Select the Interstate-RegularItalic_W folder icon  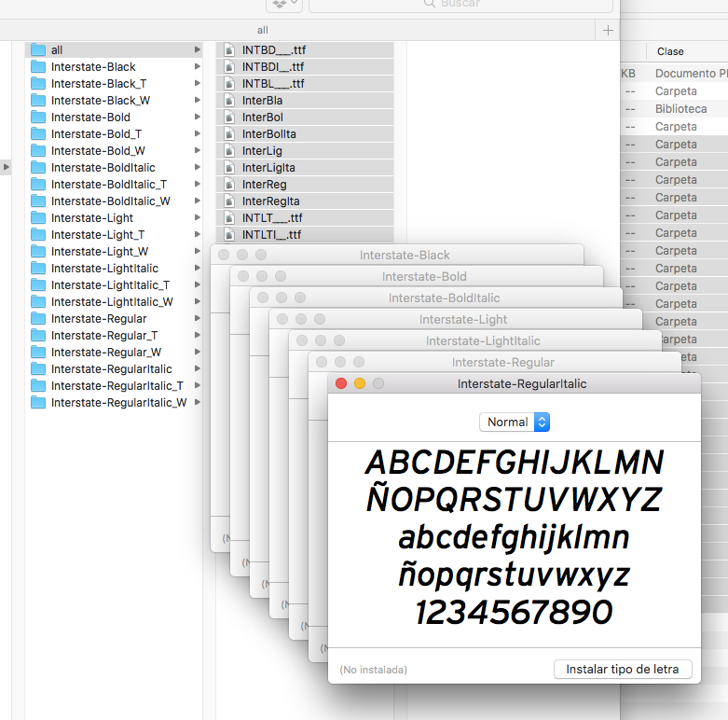point(38,402)
